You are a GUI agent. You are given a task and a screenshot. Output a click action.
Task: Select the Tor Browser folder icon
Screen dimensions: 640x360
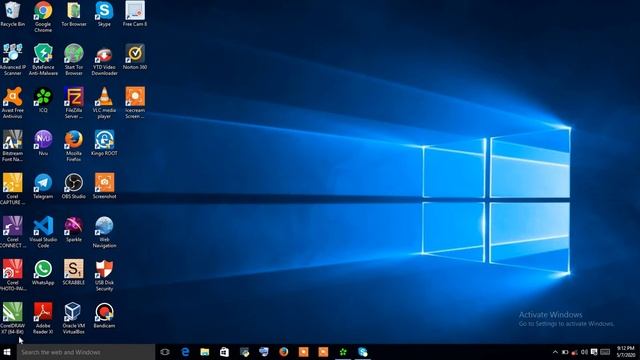pos(74,14)
